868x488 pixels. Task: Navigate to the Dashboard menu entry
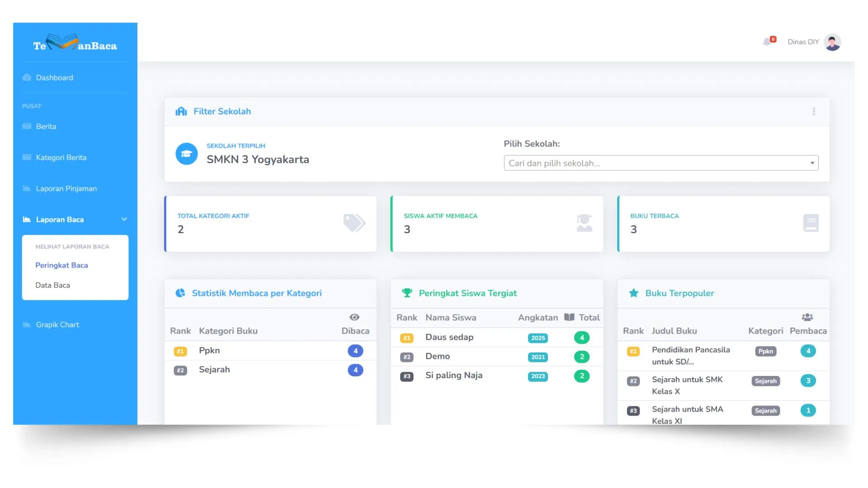coord(54,77)
